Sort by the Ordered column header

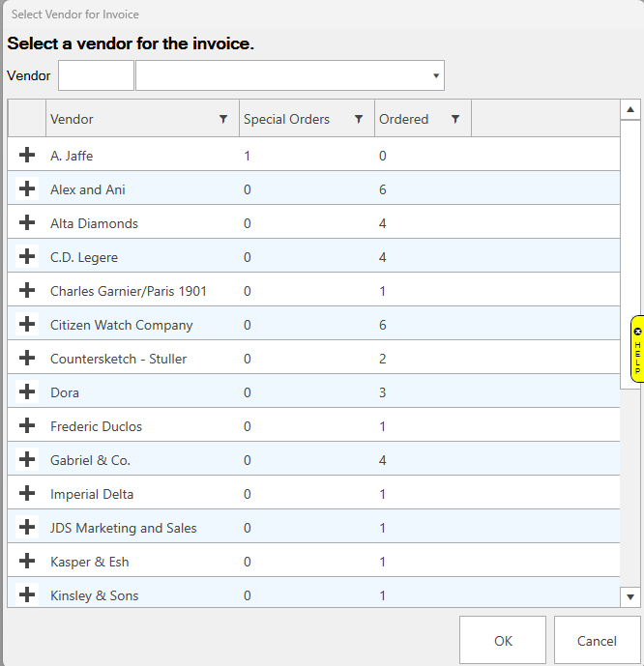pyautogui.click(x=406, y=119)
